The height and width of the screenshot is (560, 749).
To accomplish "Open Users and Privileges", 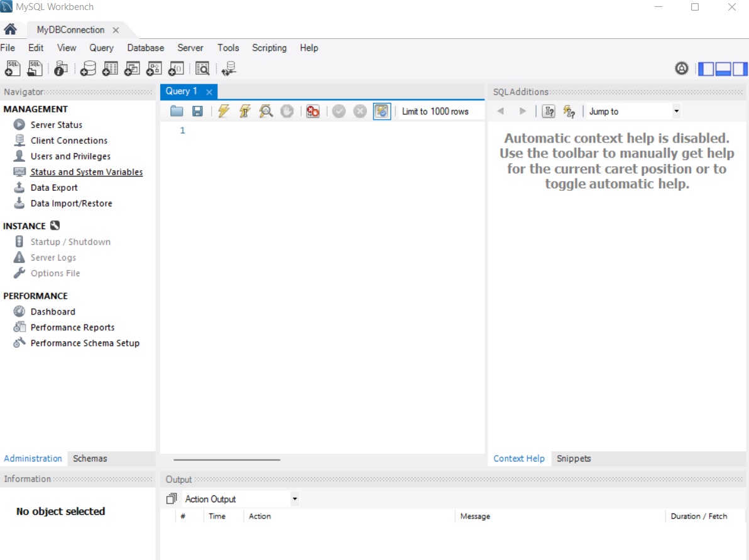I will (70, 156).
